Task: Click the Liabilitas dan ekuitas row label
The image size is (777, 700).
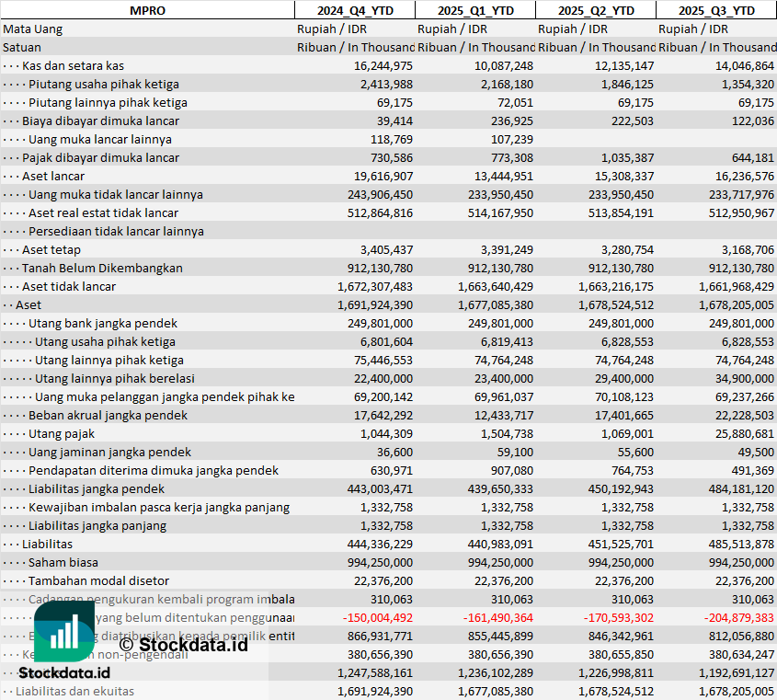Action: click(74, 691)
